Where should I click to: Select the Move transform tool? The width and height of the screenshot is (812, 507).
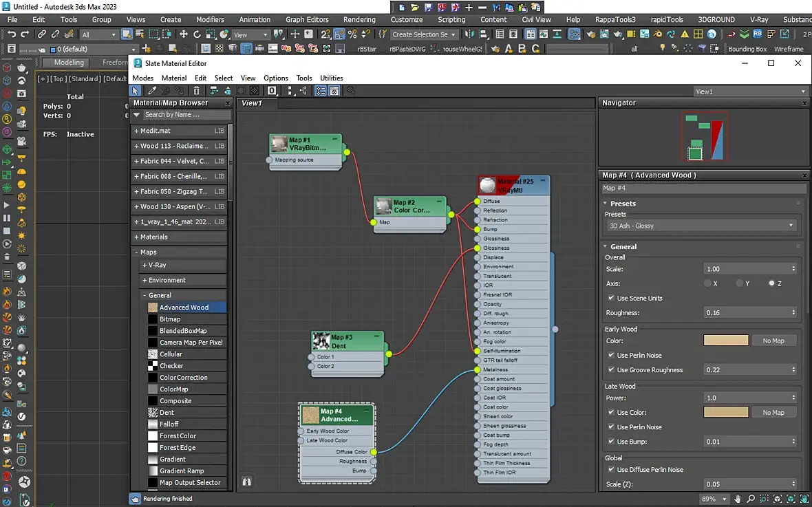(x=184, y=34)
